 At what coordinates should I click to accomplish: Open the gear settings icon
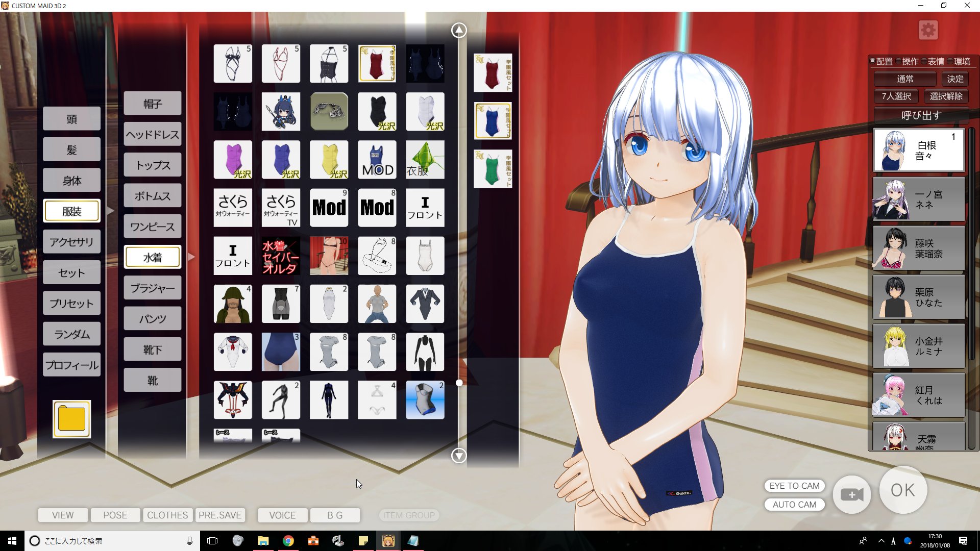pos(928,30)
